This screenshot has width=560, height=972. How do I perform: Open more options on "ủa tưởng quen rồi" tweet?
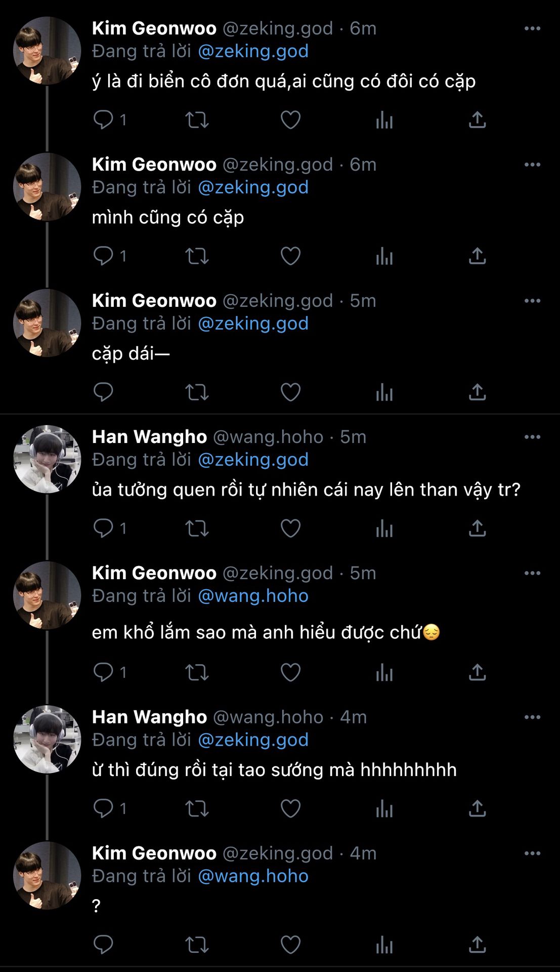pos(532,437)
